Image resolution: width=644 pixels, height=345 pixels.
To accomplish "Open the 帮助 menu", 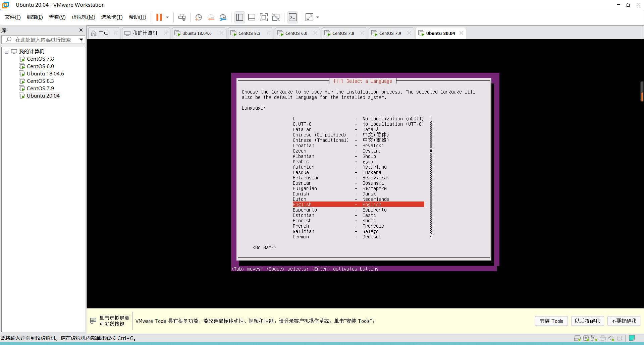I will (x=138, y=17).
